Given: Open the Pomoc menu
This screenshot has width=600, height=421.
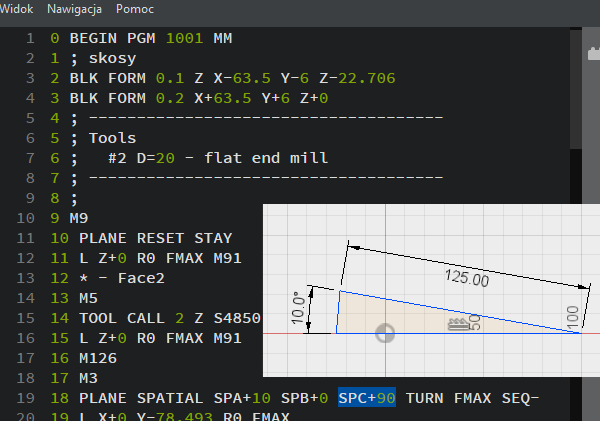Looking at the screenshot, I should tap(135, 9).
